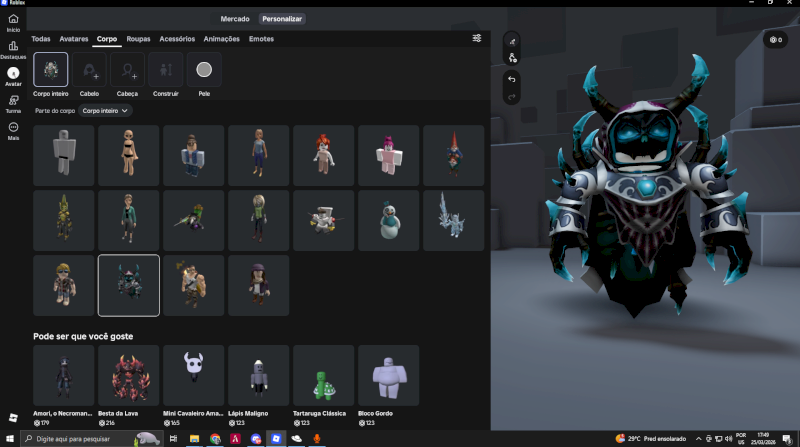The height and width of the screenshot is (447, 800).
Task: Open the Roupas tab
Action: 138,39
